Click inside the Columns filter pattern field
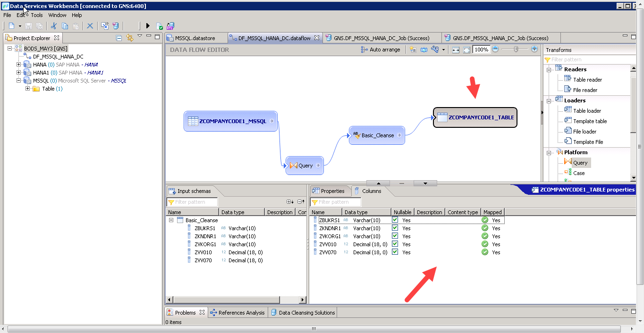 (x=335, y=201)
